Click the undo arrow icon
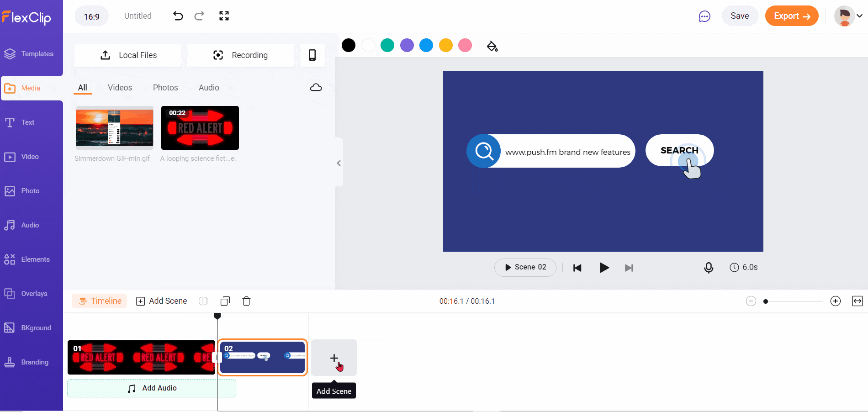 178,16
